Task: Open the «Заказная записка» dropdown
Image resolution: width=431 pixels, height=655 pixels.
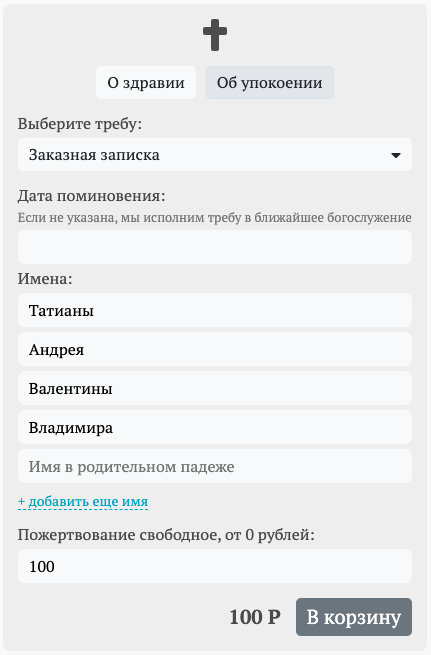Action: click(215, 155)
